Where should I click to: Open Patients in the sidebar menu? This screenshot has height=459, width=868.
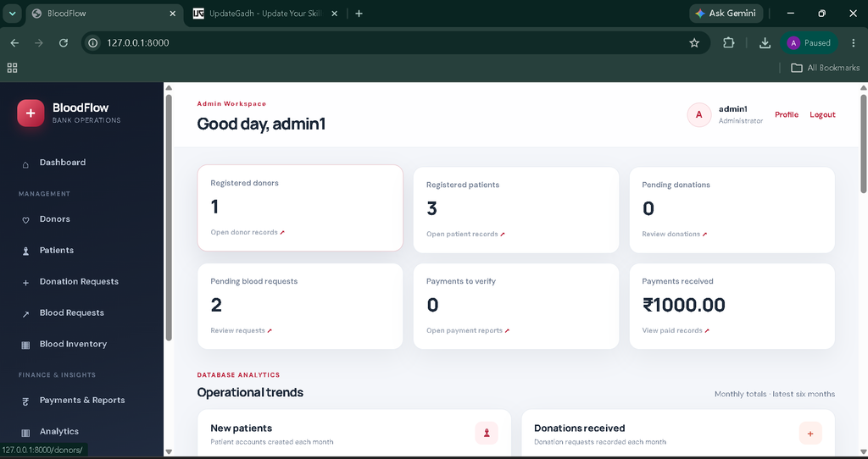(57, 250)
